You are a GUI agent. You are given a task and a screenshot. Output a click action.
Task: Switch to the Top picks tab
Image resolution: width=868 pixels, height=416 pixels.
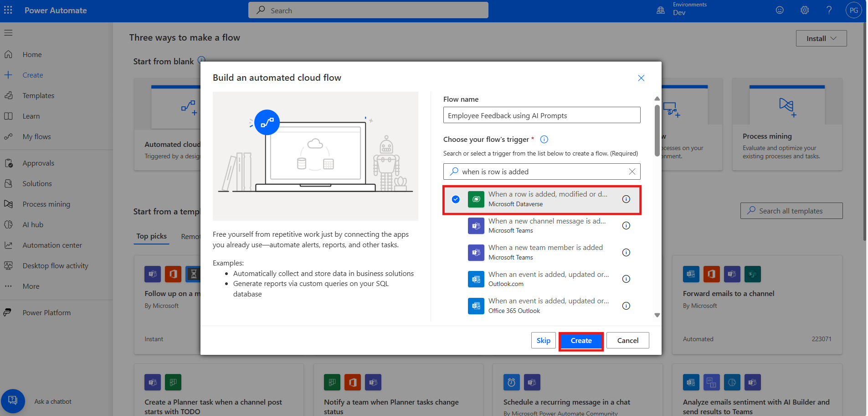tap(151, 236)
